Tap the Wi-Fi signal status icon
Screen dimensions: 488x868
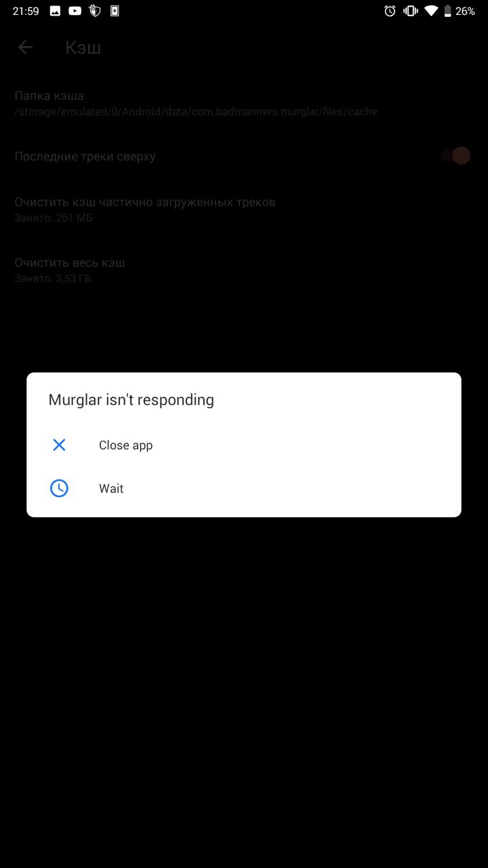coord(431,11)
